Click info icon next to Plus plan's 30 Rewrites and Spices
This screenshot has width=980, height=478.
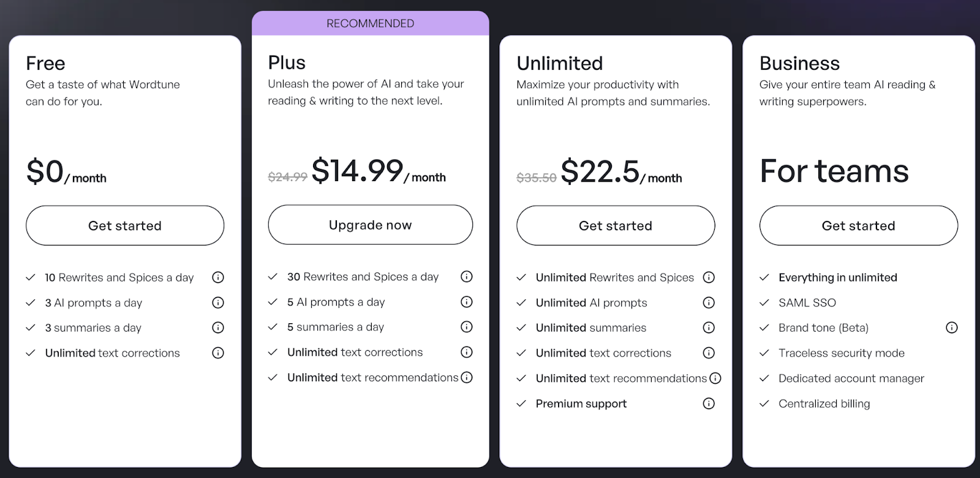click(x=466, y=277)
